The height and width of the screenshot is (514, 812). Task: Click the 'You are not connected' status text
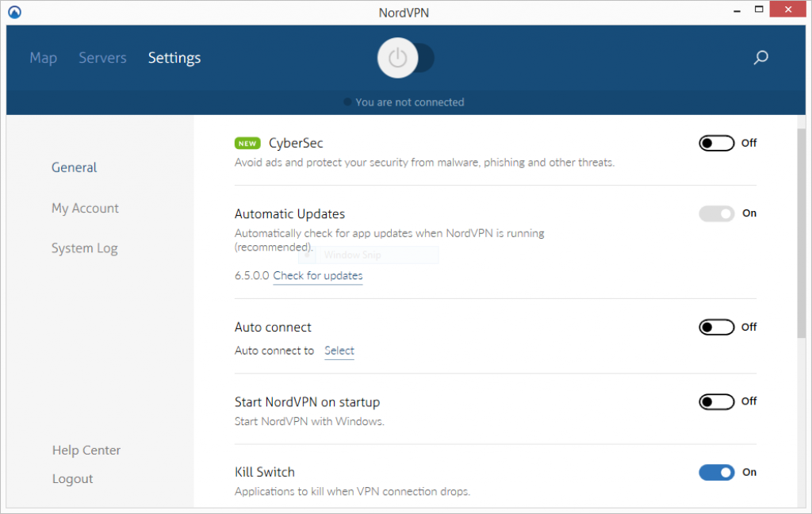pyautogui.click(x=410, y=102)
